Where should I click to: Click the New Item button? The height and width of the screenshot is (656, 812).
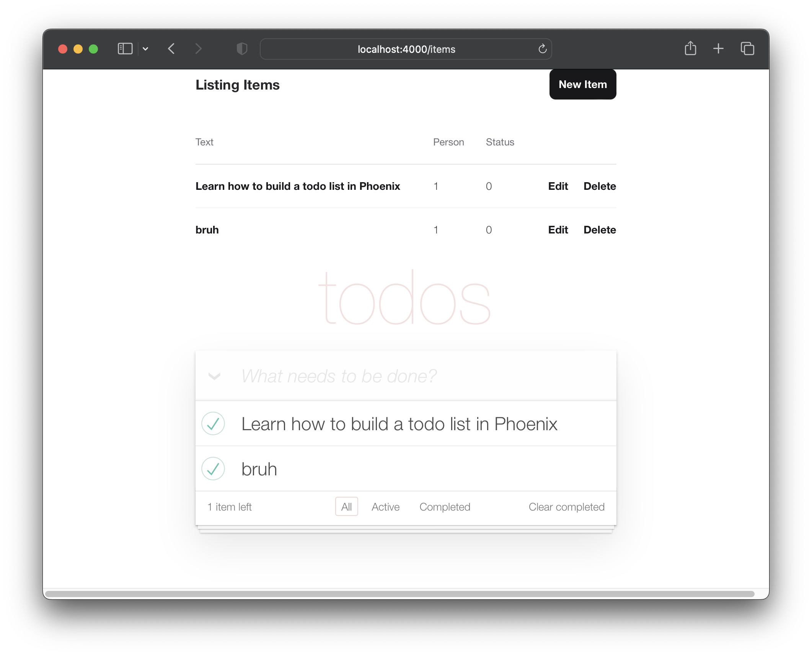pos(582,84)
